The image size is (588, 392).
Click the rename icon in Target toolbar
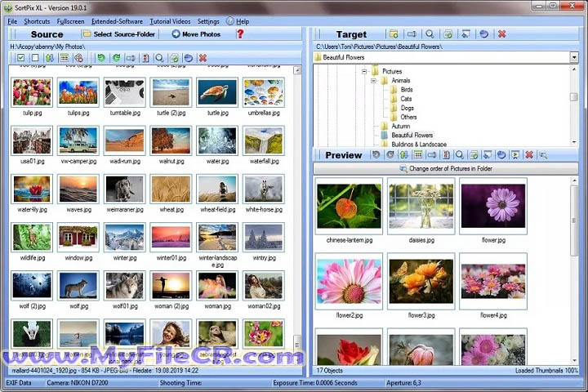coord(412,34)
